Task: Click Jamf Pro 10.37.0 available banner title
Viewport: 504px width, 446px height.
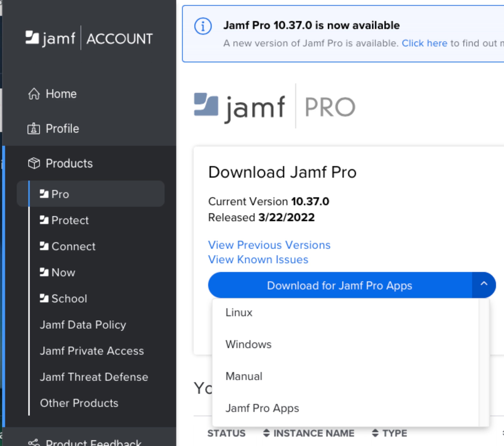Action: click(x=311, y=25)
